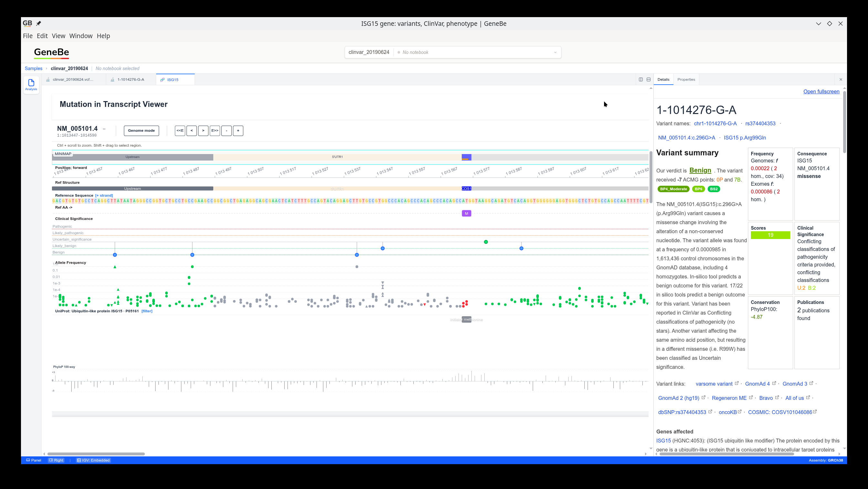Click the clinvar_20190624 breadcrumb

click(69, 68)
